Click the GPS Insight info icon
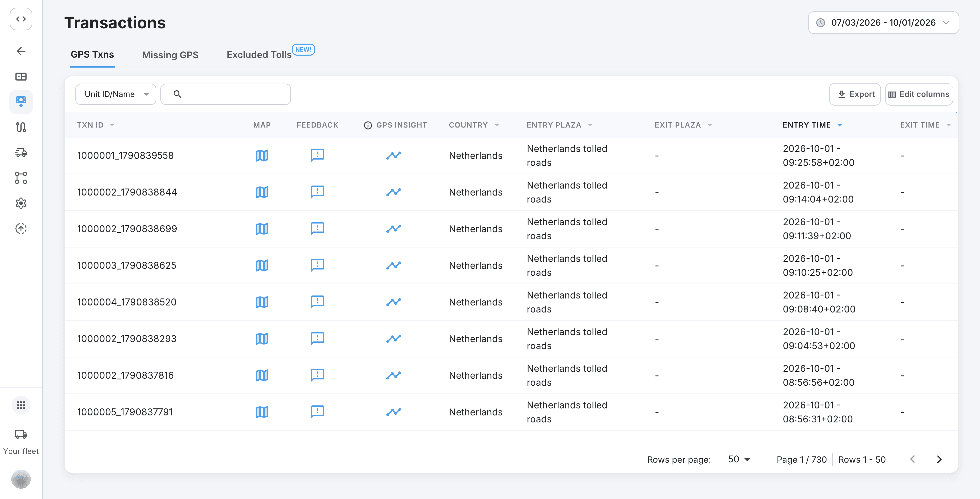Image resolution: width=980 pixels, height=499 pixels. [x=367, y=125]
